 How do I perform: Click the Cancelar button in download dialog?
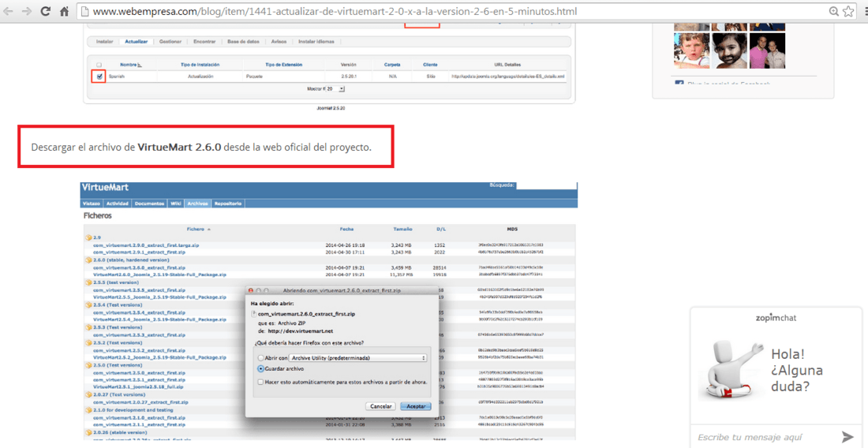(x=381, y=406)
